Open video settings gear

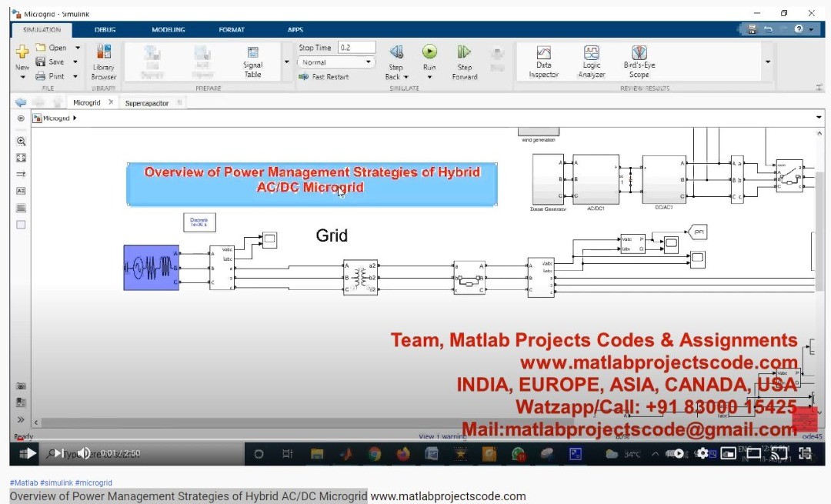(703, 454)
